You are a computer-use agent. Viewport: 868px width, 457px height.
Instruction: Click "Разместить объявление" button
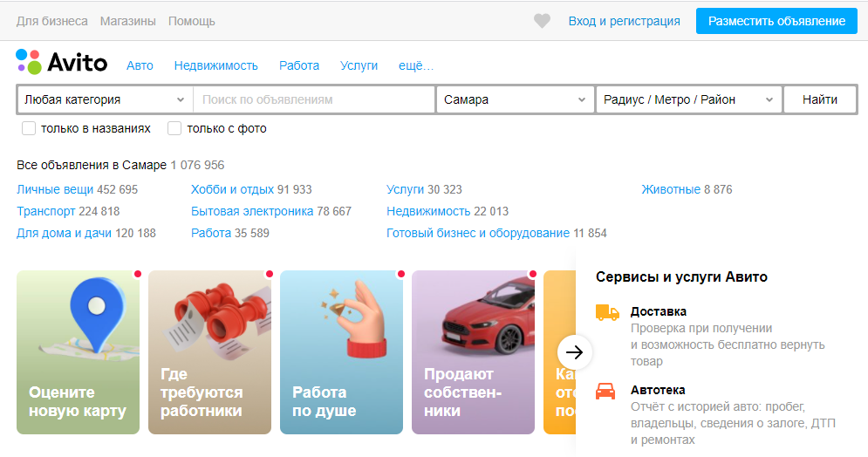(776, 21)
